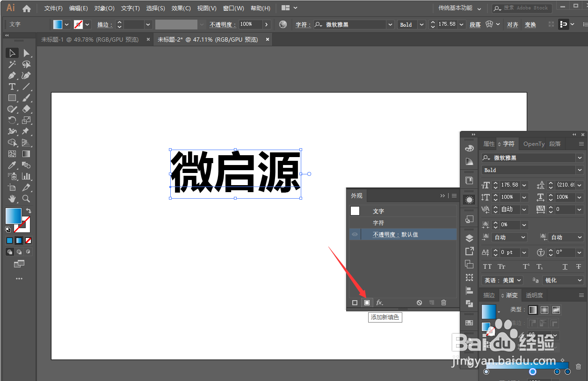Click the 对齐 button in control bar
The height and width of the screenshot is (381, 588).
click(x=512, y=24)
